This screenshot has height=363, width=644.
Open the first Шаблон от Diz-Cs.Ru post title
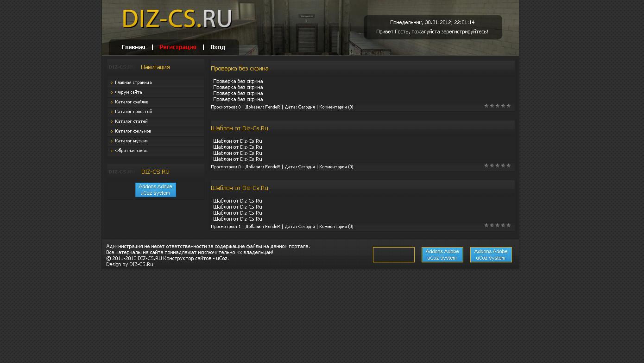coord(240,128)
